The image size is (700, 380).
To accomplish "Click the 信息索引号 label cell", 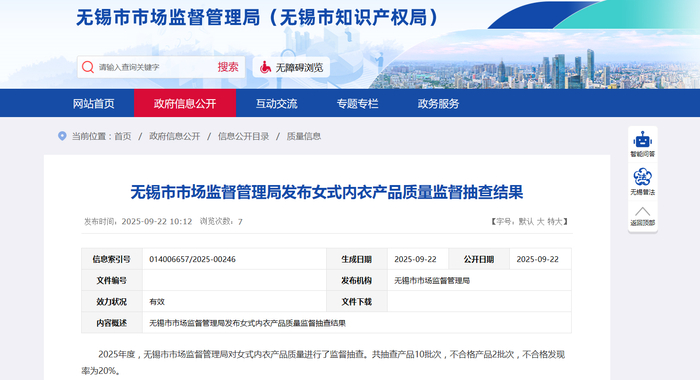I will pyautogui.click(x=112, y=259).
